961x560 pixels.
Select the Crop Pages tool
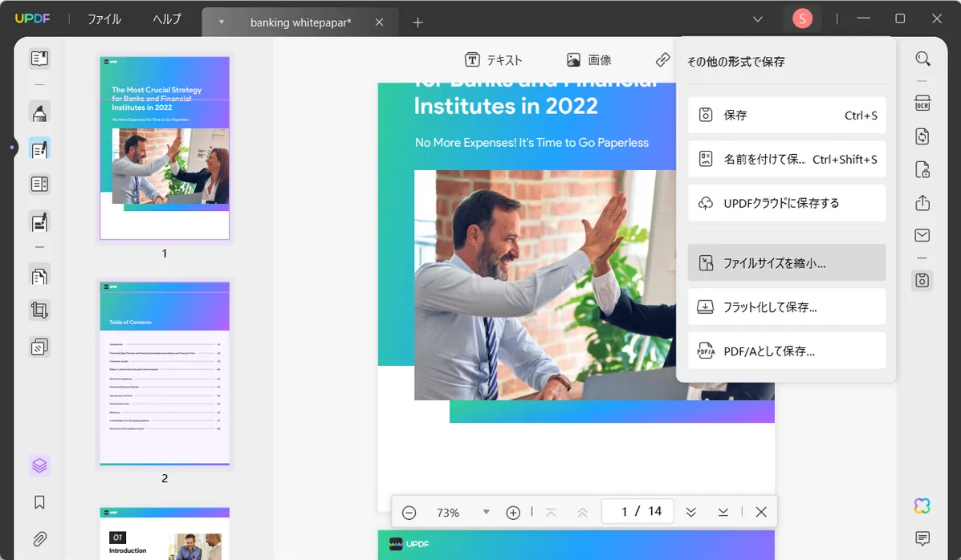pos(40,310)
